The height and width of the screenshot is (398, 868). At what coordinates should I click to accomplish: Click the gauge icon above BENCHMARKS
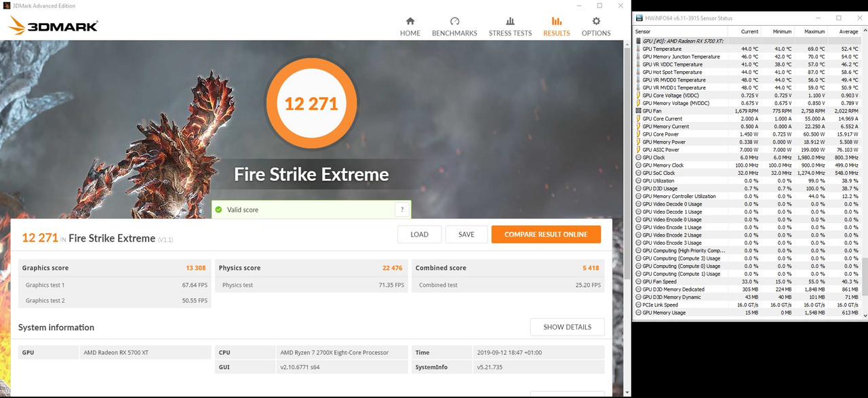[454, 21]
